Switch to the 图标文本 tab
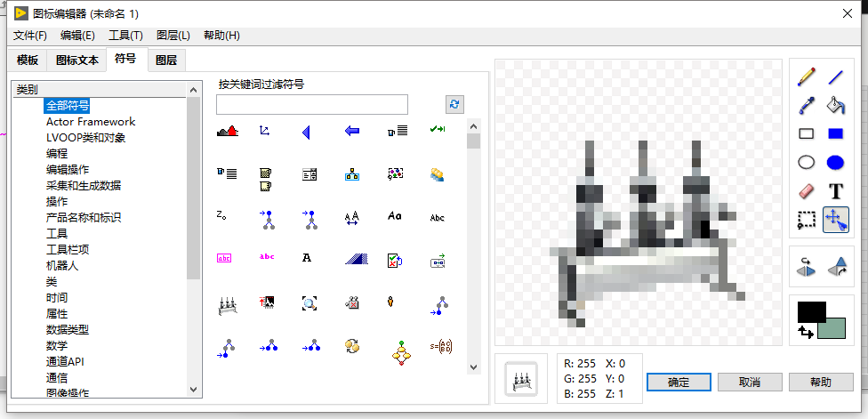868x419 pixels. click(x=77, y=60)
